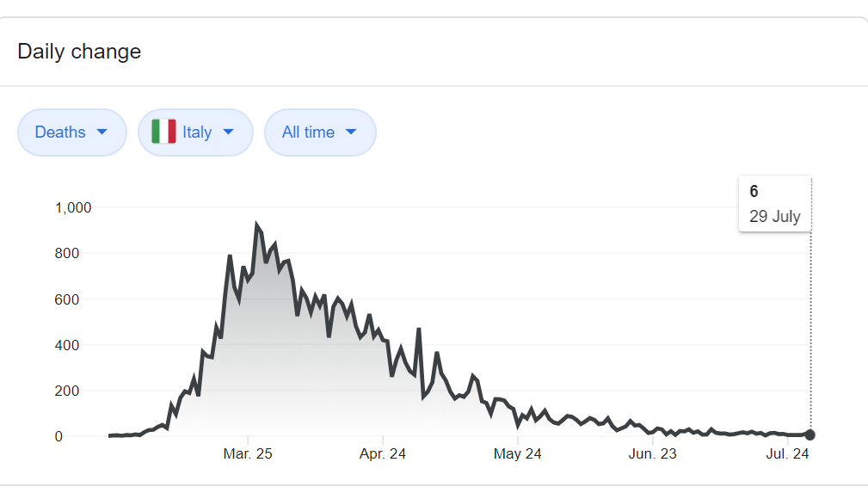The image size is (868, 493).
Task: Expand the All time range dropdown
Action: 319,132
